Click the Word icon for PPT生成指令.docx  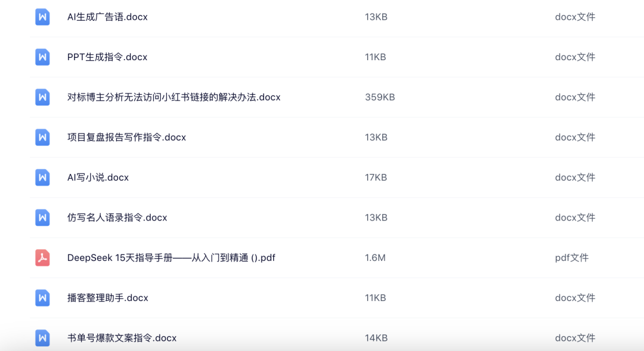(42, 57)
